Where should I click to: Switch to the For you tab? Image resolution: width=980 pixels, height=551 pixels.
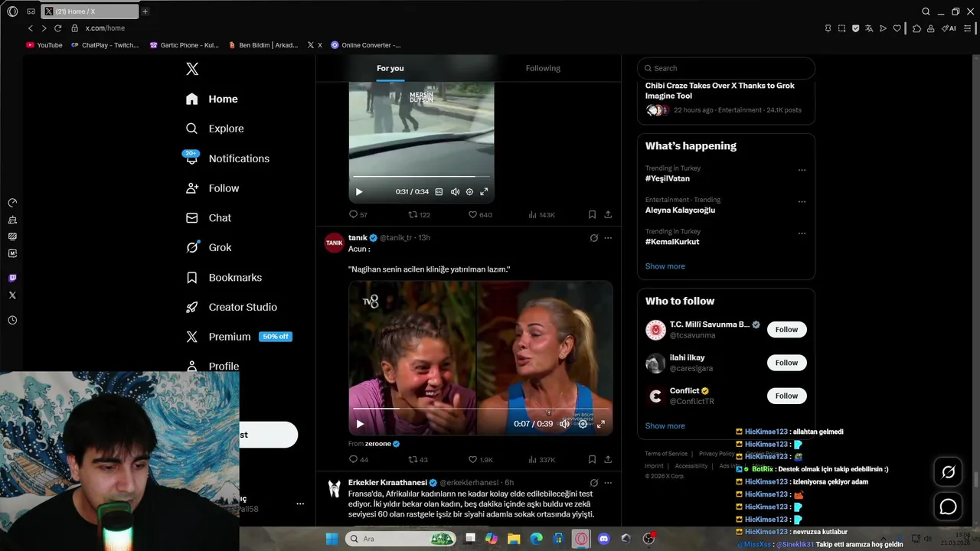pos(390,68)
